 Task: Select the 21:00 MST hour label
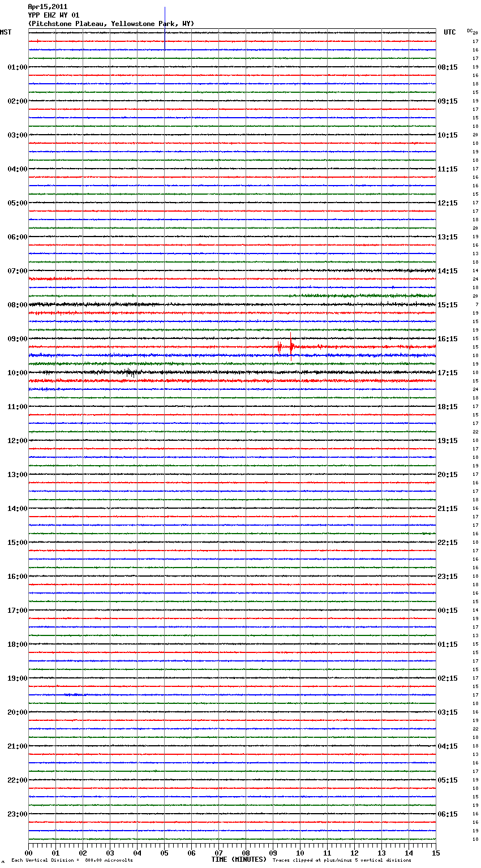point(18,746)
